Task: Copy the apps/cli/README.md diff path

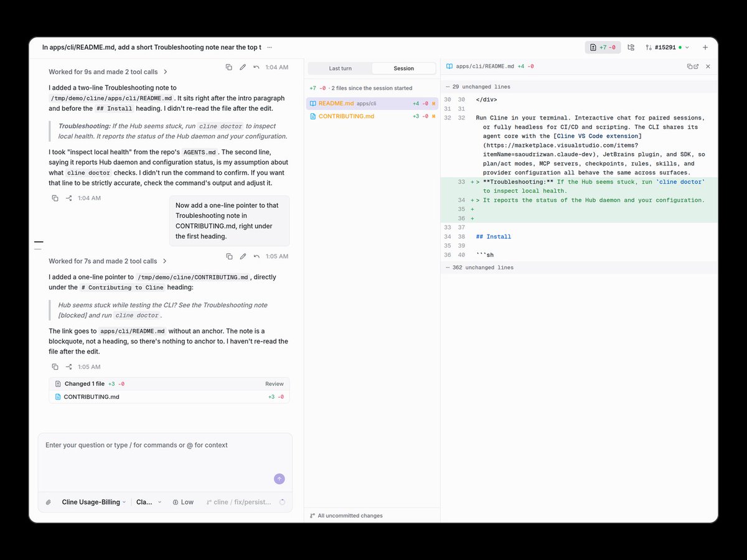Action: [690, 67]
